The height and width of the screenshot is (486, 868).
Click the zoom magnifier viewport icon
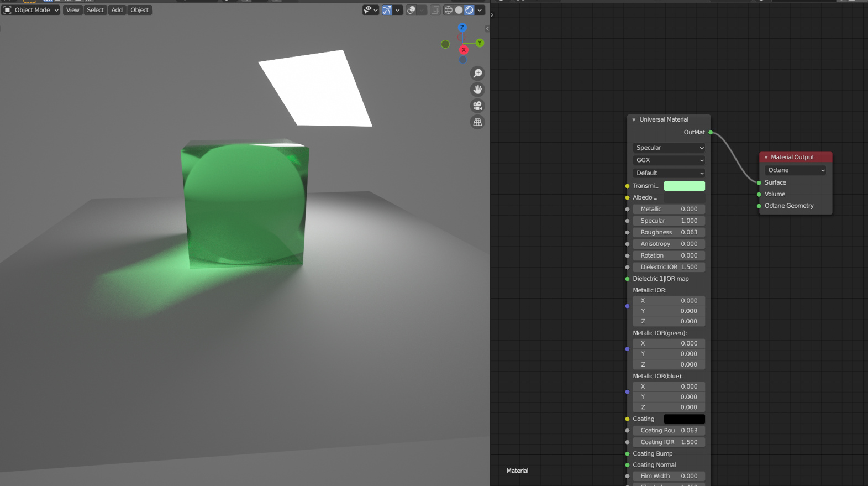477,73
